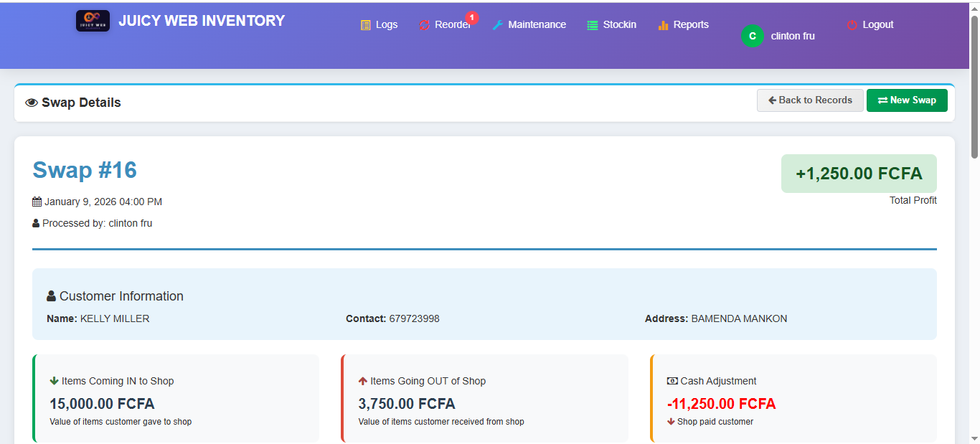Screen dimensions: 980x444
Task: Click the green C user avatar
Action: pos(751,35)
